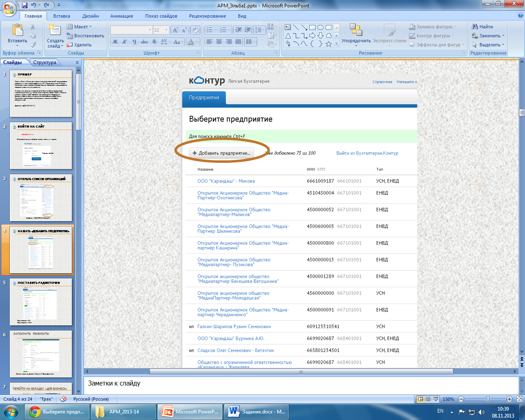Switch to the Вставка ribbon tab

point(62,16)
